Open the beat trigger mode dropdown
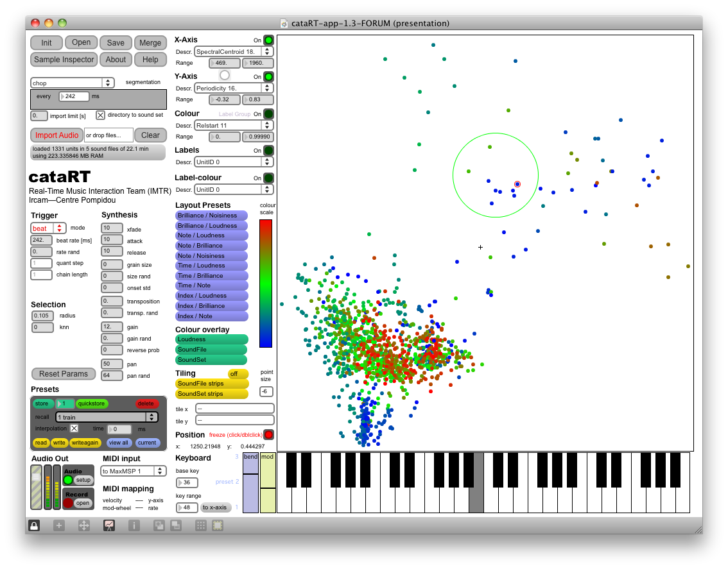 coord(48,228)
